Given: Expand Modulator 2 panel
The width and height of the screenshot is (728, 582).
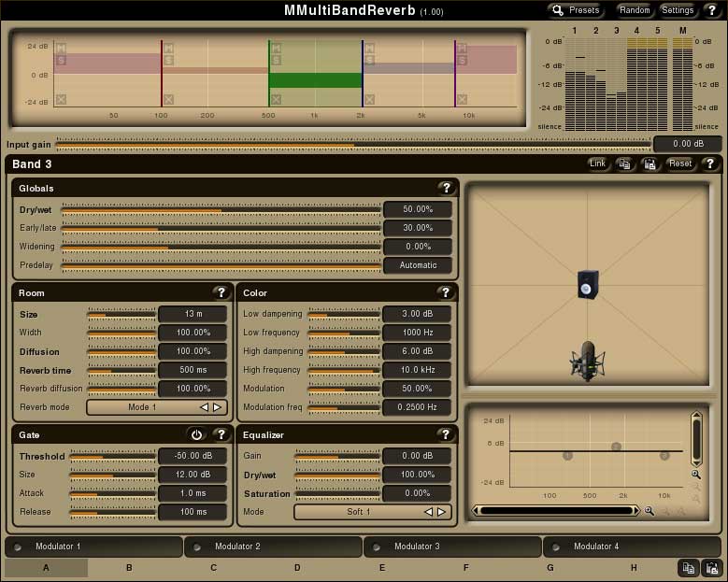Looking at the screenshot, I should (x=273, y=547).
